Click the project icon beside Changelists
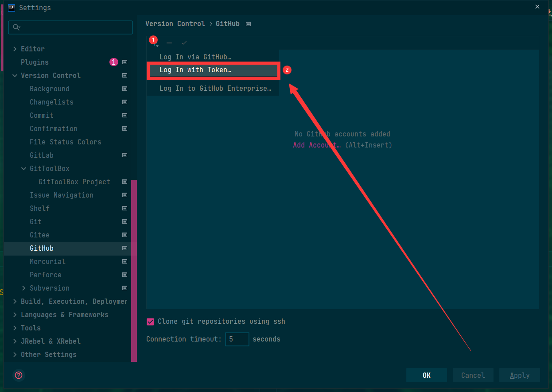 tap(125, 102)
